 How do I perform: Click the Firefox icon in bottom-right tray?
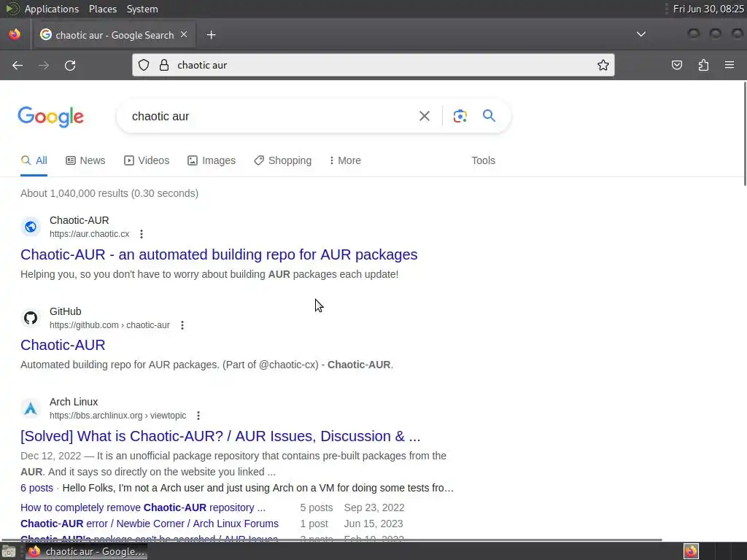(691, 551)
